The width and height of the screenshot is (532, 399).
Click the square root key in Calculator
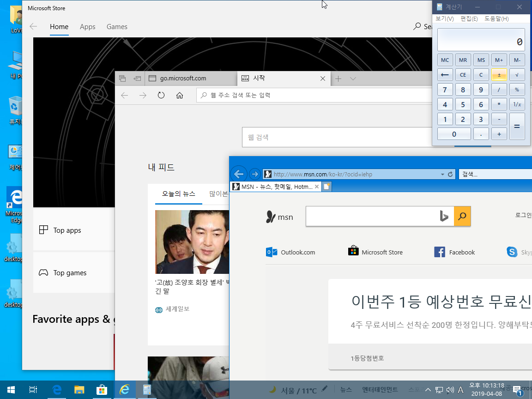click(x=517, y=75)
